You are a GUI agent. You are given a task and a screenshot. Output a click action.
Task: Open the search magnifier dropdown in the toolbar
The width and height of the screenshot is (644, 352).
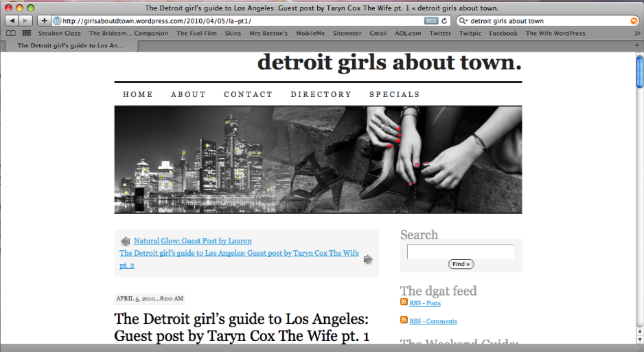[x=463, y=21]
